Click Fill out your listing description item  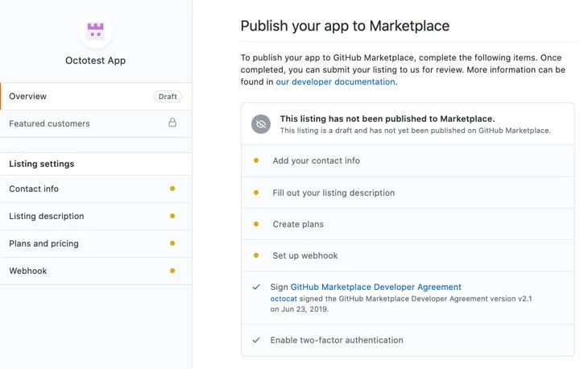coord(408,193)
